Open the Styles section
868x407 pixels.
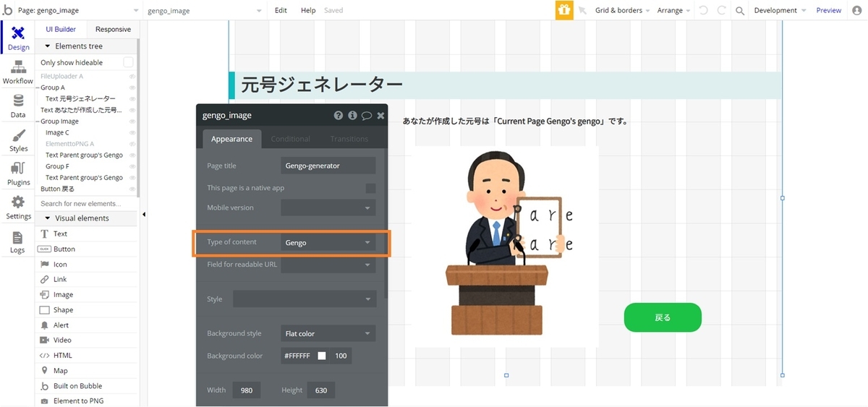[x=18, y=140]
